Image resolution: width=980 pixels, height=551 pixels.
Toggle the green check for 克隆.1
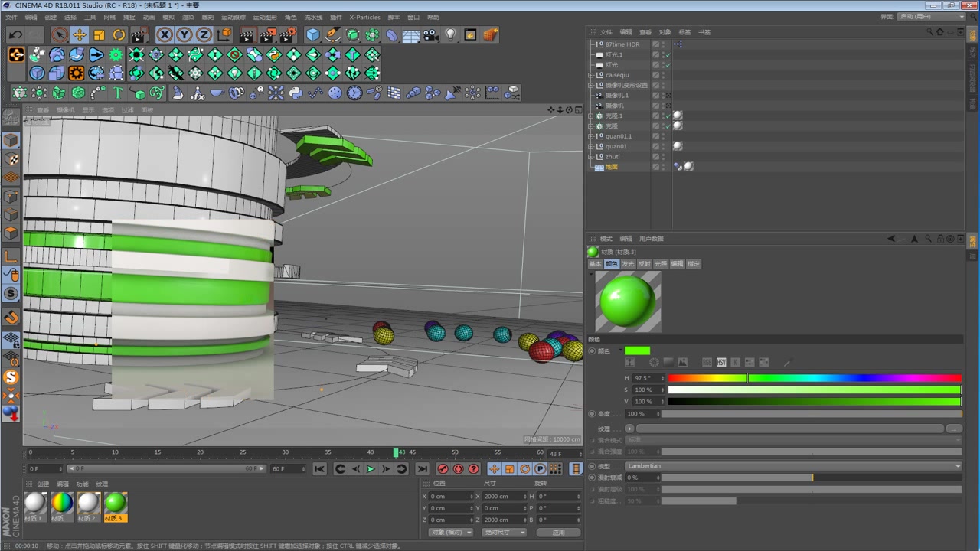(x=668, y=116)
